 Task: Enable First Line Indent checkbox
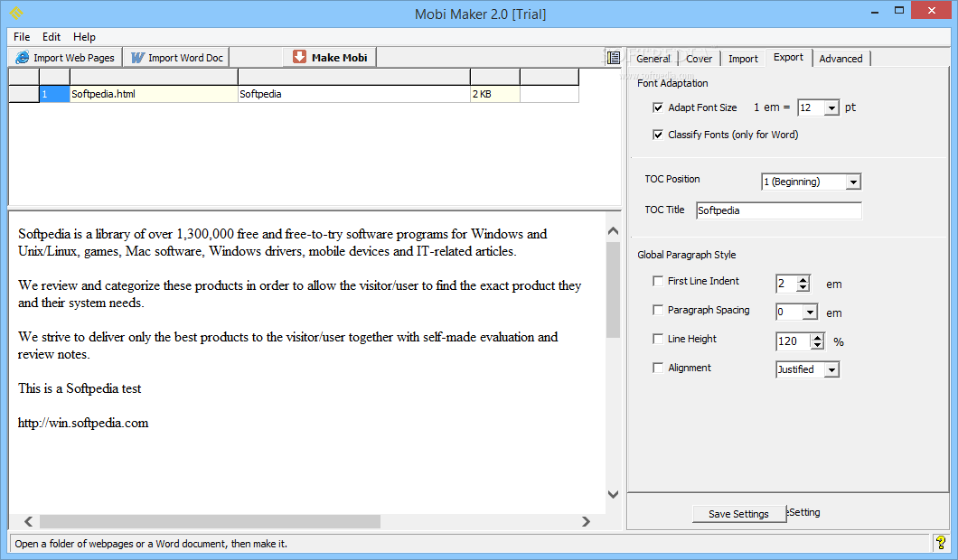tap(658, 281)
